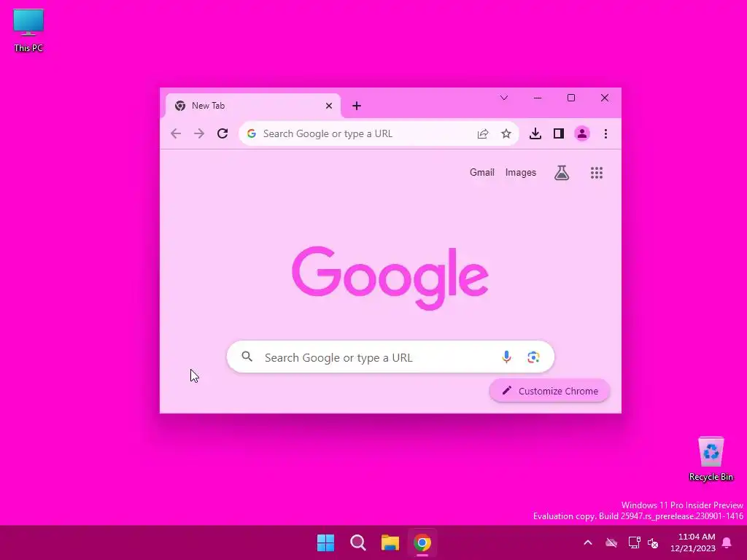The image size is (747, 560).
Task: Open Search Labs flask icon
Action: 562,172
